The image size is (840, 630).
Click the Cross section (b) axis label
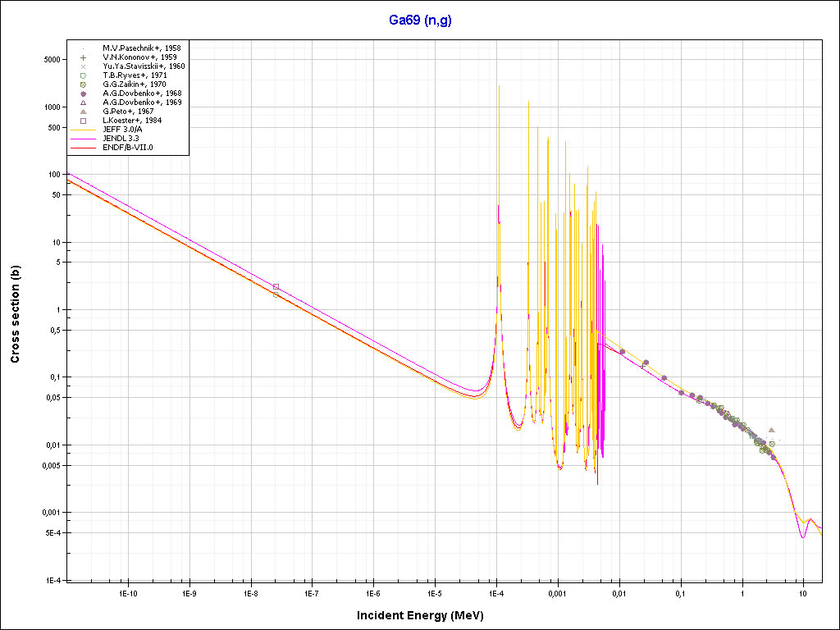pos(15,308)
